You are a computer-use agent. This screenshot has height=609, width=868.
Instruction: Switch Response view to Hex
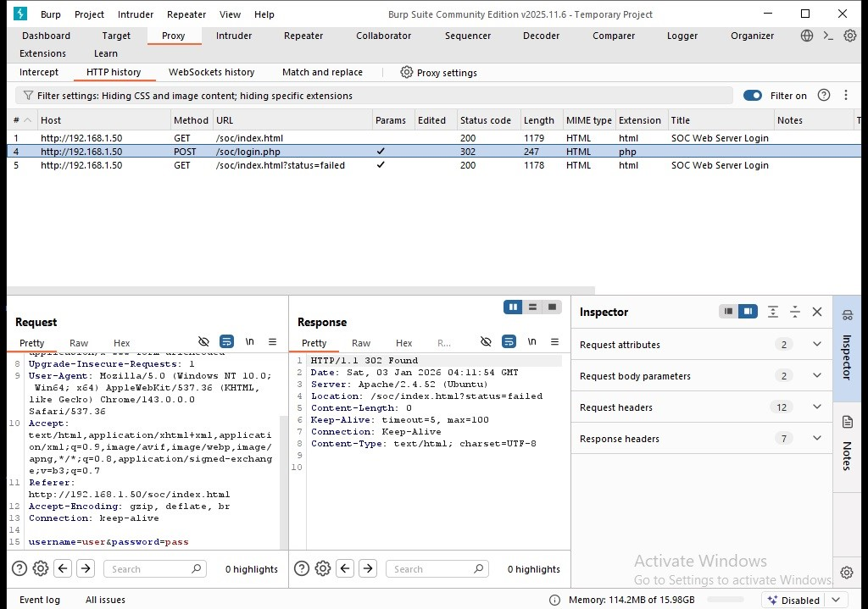click(403, 343)
